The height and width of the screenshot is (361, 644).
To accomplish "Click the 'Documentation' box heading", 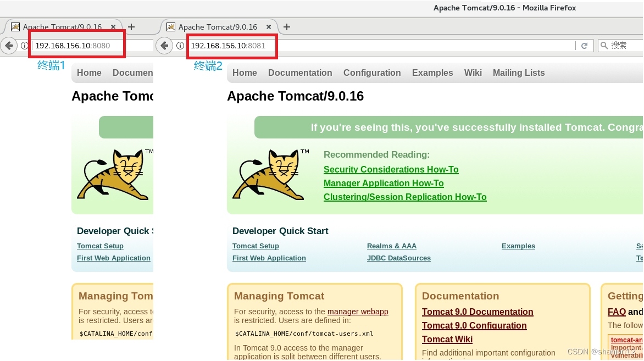I will tap(460, 296).
